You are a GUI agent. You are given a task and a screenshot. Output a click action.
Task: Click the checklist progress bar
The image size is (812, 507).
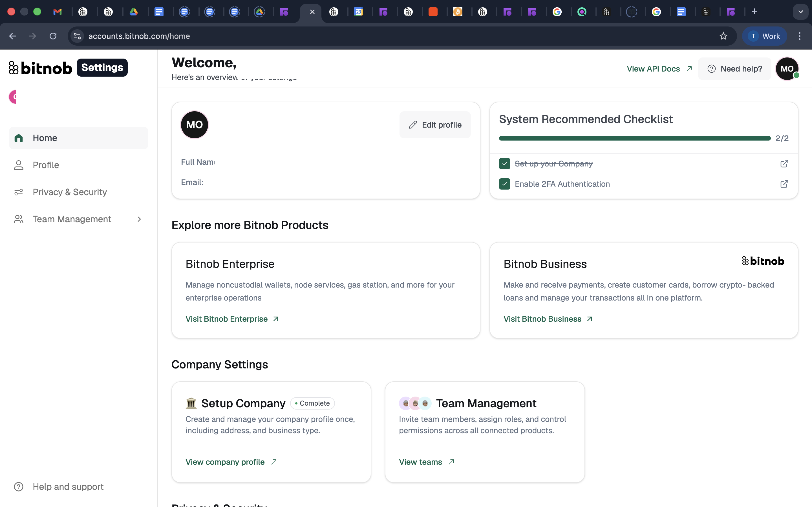[634, 138]
